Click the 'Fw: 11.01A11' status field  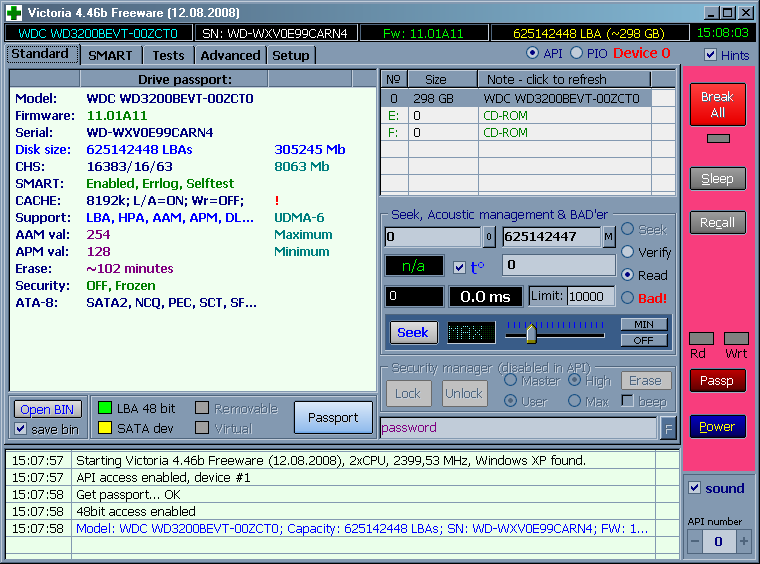424,33
